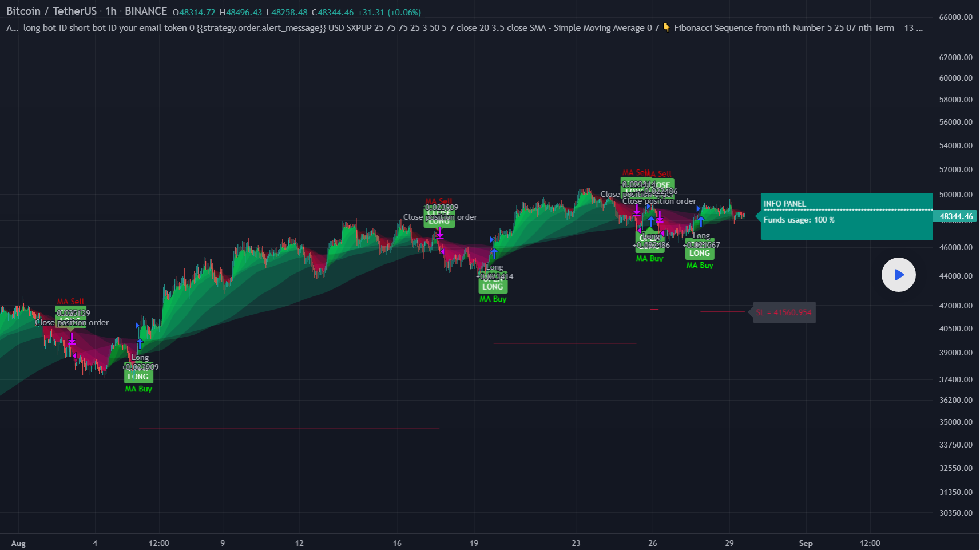
Task: Click the magenta close arrow near Aug 17
Action: tap(439, 233)
